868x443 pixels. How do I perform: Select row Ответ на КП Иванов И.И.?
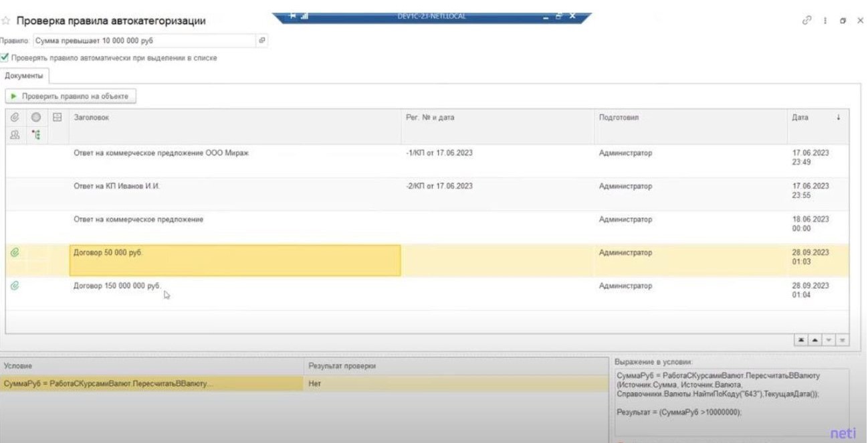(x=234, y=186)
